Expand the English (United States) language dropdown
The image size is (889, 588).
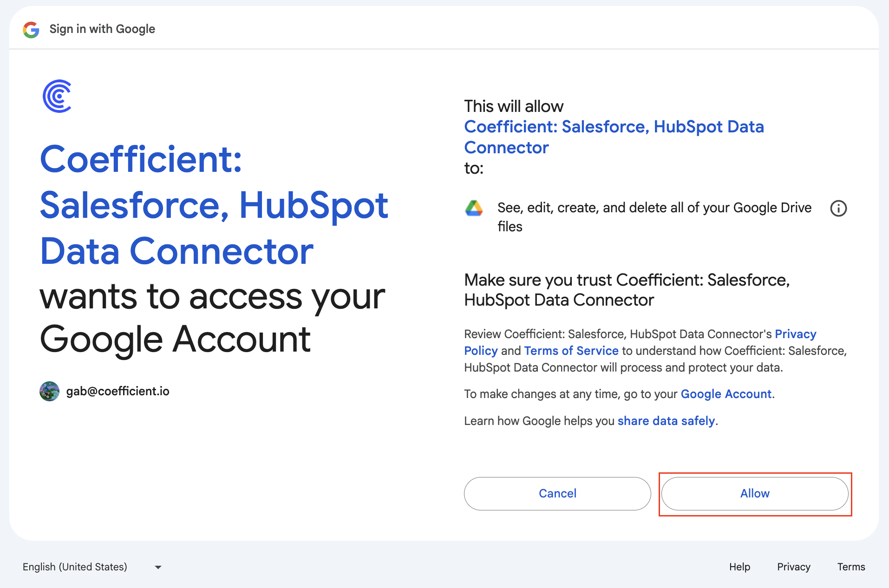click(92, 567)
